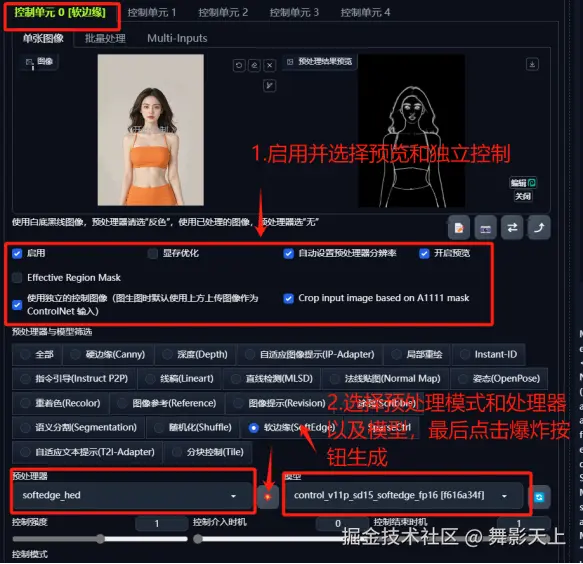Open the 批量处理 sub-tab

(x=105, y=38)
